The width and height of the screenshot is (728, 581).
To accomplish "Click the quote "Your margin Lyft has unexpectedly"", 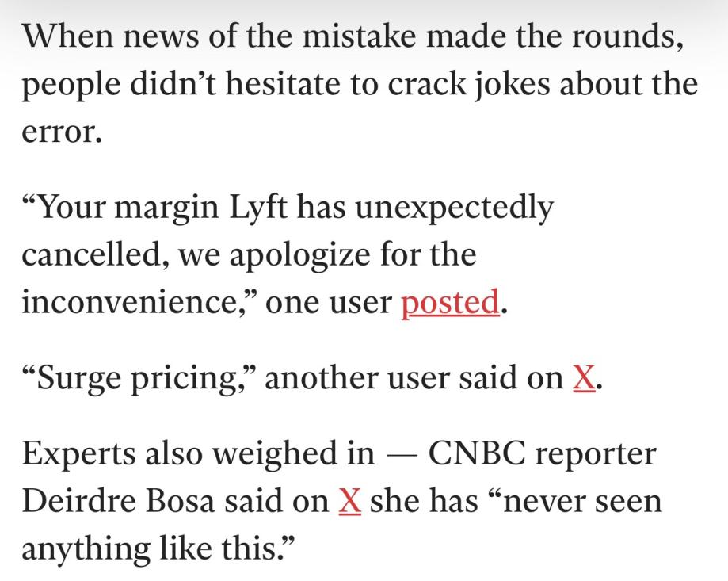I will click(x=287, y=208).
